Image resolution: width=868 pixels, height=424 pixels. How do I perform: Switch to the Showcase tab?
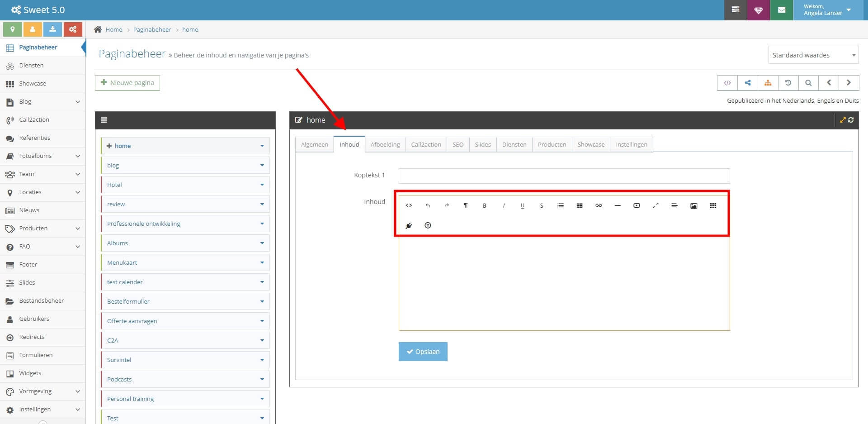pyautogui.click(x=591, y=144)
